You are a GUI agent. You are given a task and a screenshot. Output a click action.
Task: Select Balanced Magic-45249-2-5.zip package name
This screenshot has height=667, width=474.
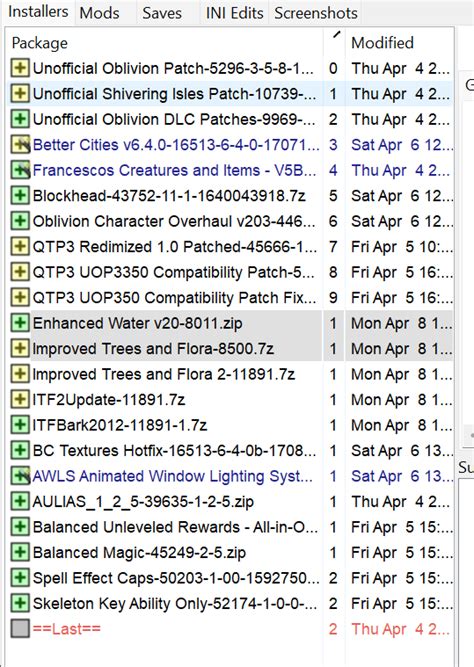click(139, 553)
